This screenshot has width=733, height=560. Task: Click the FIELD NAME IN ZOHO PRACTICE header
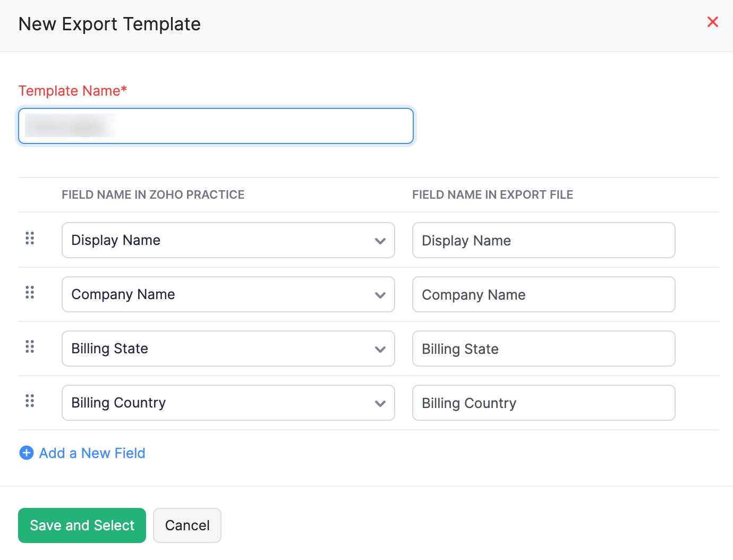(x=153, y=194)
